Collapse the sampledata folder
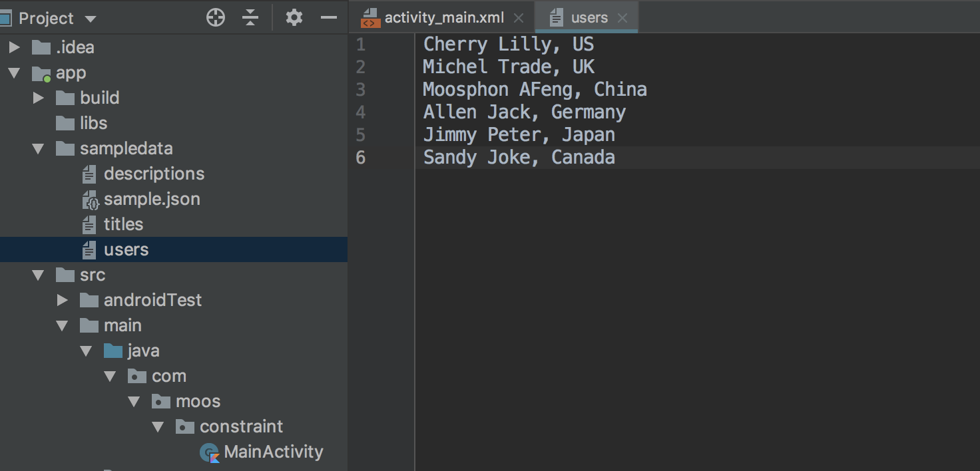The width and height of the screenshot is (980, 471). (38, 148)
